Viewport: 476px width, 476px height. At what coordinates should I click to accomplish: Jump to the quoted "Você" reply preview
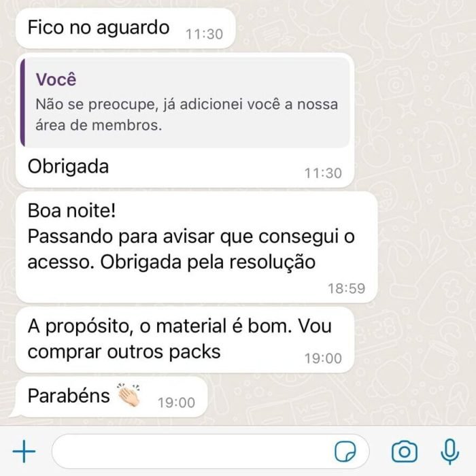click(185, 102)
